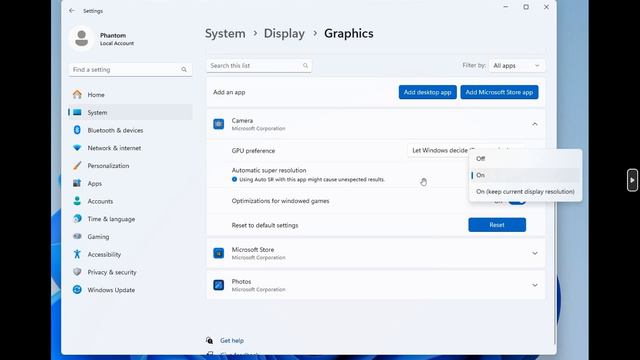This screenshot has height=360, width=640.
Task: Open the GPU preference dropdown
Action: click(466, 151)
